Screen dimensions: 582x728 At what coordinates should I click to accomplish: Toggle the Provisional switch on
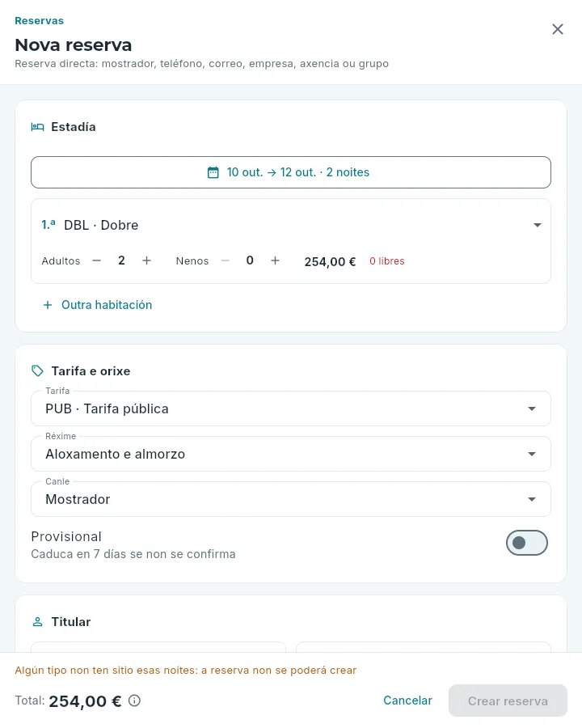click(x=527, y=543)
